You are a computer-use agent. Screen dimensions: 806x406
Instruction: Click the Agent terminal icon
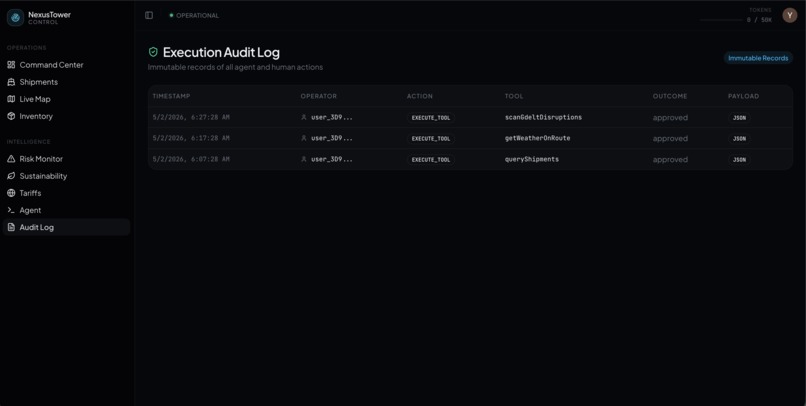click(11, 210)
